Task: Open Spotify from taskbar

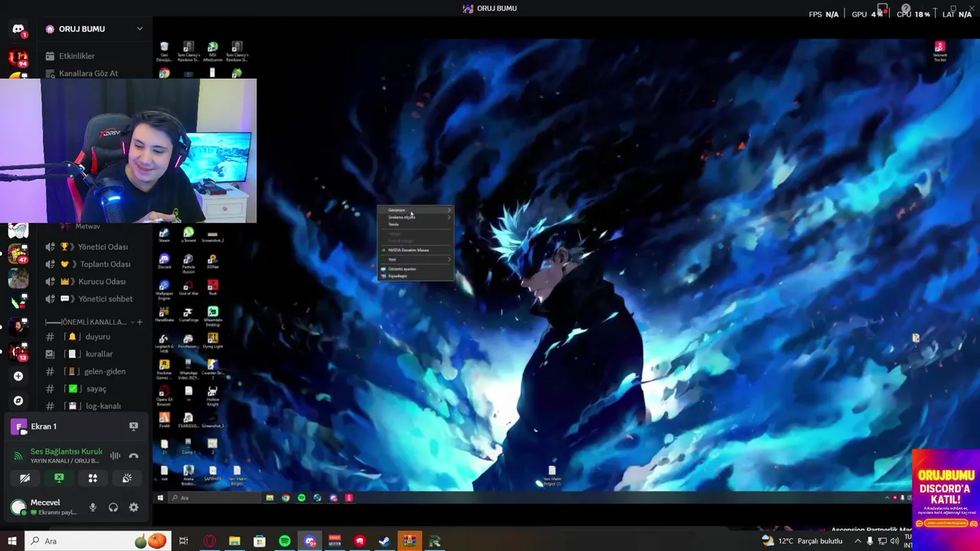Action: pyautogui.click(x=285, y=541)
